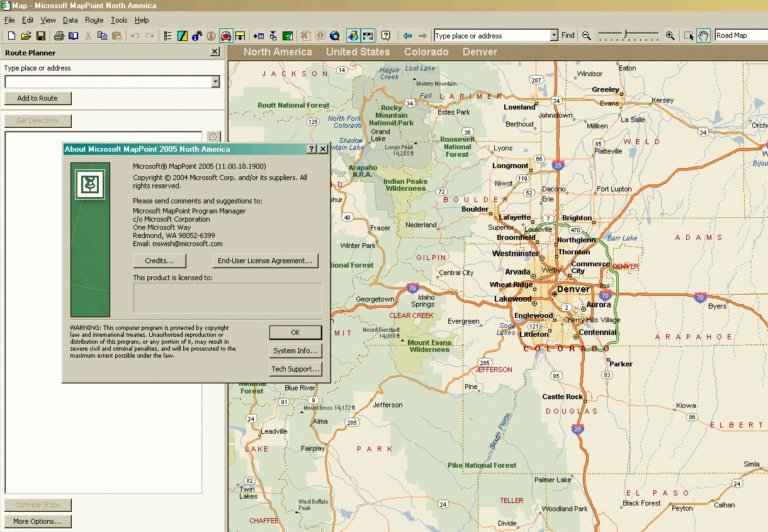Click the Boulder city label on map

(475, 209)
